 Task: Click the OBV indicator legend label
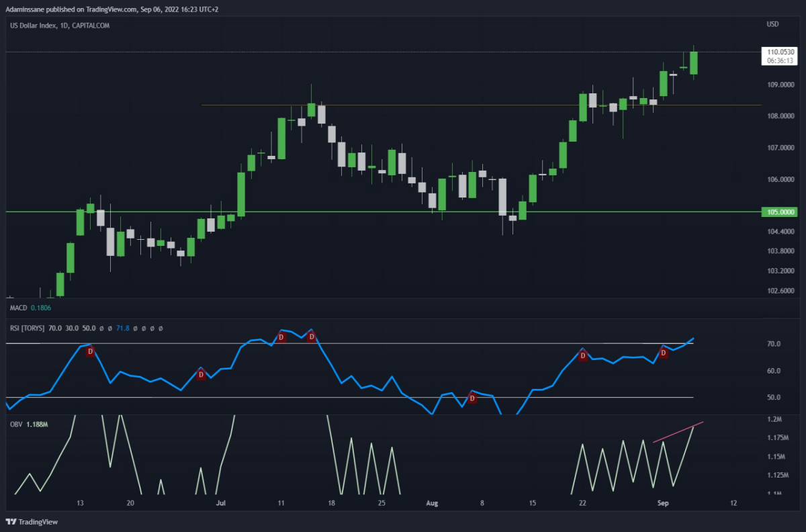tap(15, 424)
